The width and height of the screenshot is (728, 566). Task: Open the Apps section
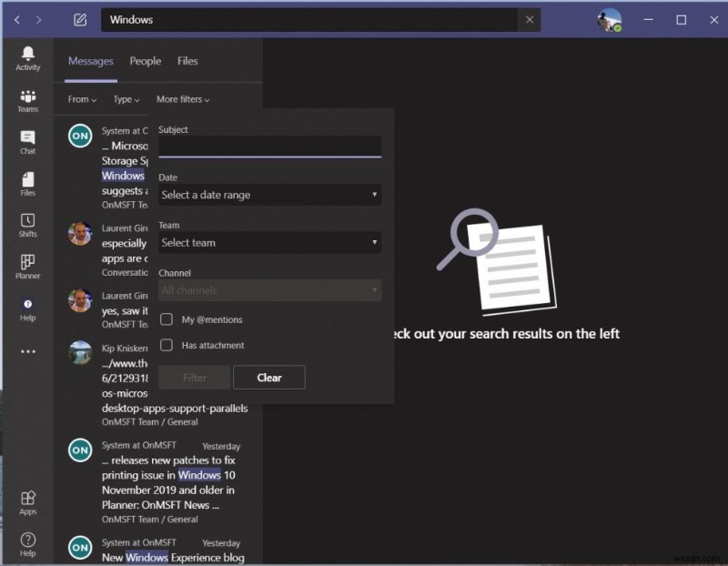[x=27, y=503]
